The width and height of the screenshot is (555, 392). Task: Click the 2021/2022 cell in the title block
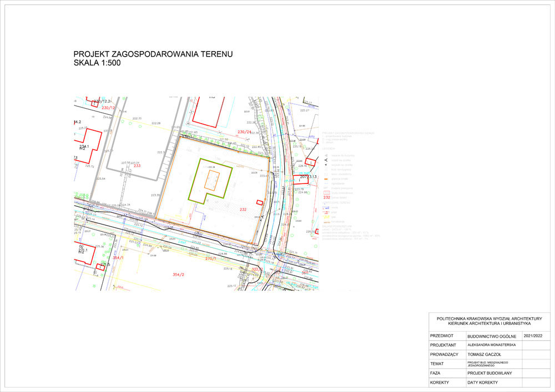(x=536, y=335)
